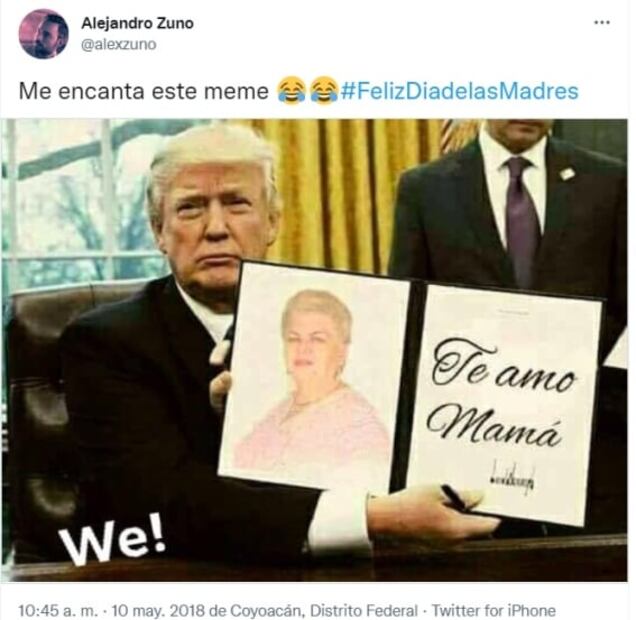This screenshot has height=620, width=636.
Task: Click the black pen held in the hand
Action: coord(455,498)
